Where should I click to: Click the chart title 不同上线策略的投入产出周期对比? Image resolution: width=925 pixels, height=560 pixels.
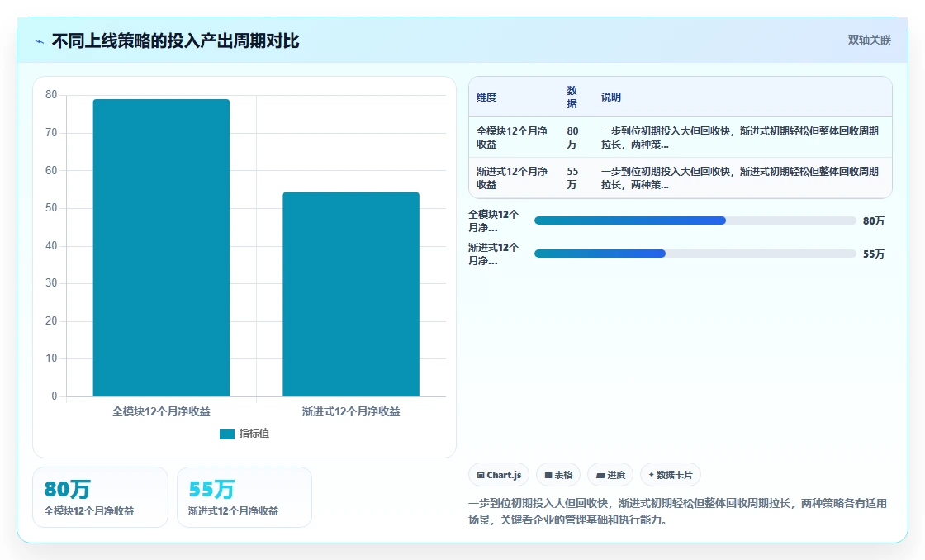point(175,40)
